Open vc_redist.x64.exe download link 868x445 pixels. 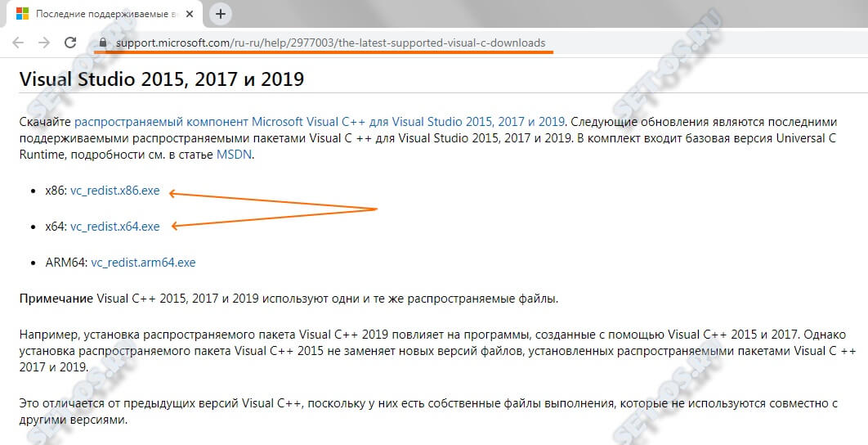[x=114, y=226]
